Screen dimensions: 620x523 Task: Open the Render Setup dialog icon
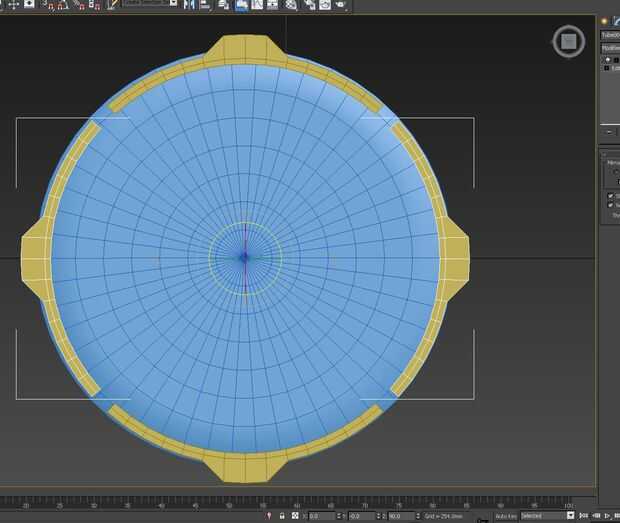pos(309,5)
